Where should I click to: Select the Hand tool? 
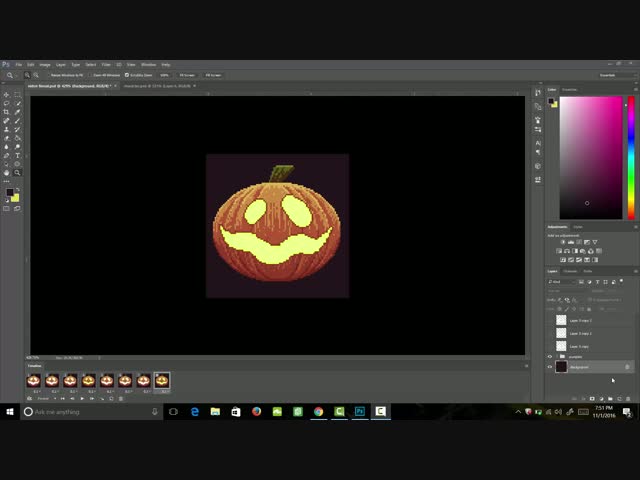7,173
